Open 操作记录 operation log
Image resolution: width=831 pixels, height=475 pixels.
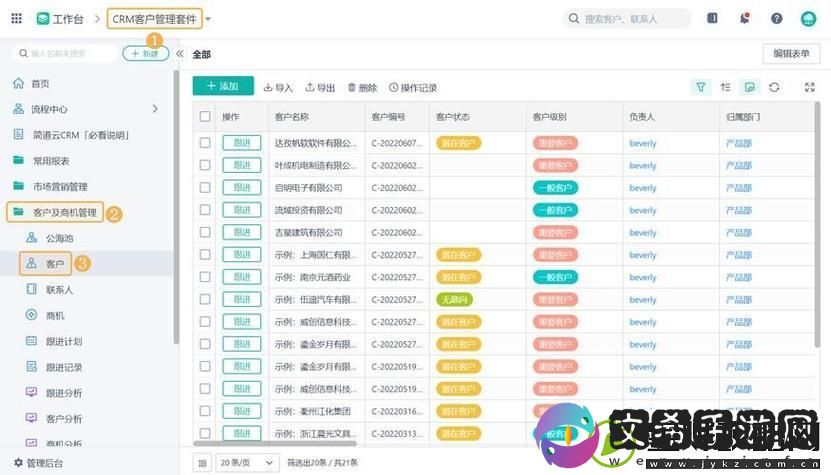click(413, 87)
